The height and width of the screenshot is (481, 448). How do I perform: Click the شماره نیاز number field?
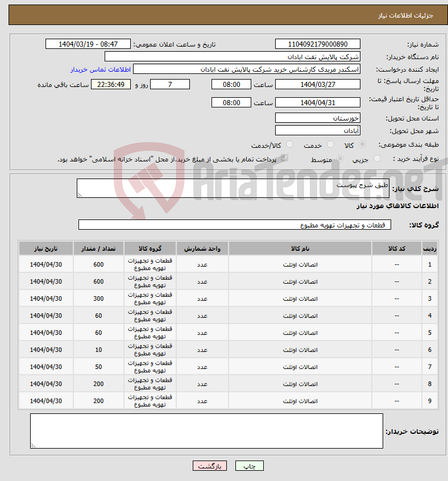[x=318, y=44]
